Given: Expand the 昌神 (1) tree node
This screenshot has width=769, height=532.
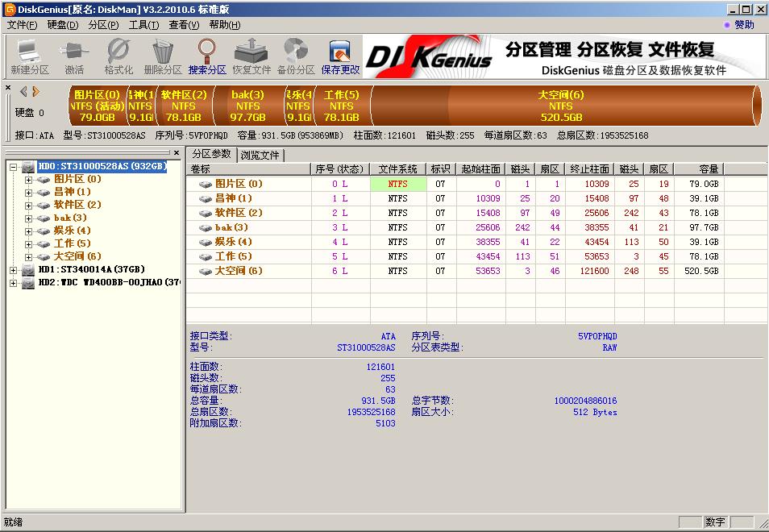Looking at the screenshot, I should click(x=28, y=192).
